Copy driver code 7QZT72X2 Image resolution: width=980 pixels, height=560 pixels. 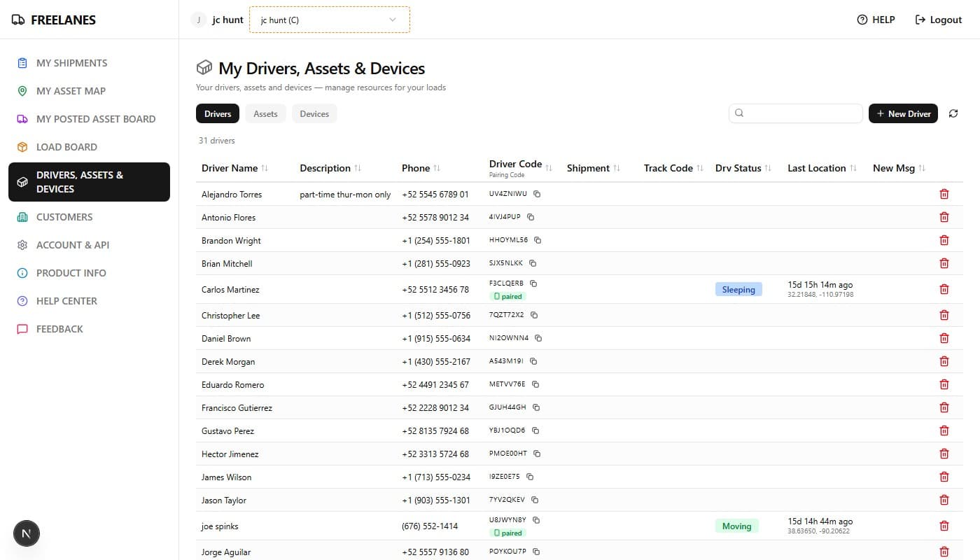tap(534, 315)
